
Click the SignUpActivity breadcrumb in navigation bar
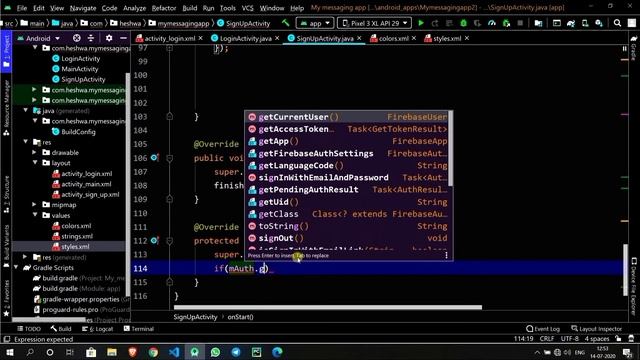click(x=244, y=23)
